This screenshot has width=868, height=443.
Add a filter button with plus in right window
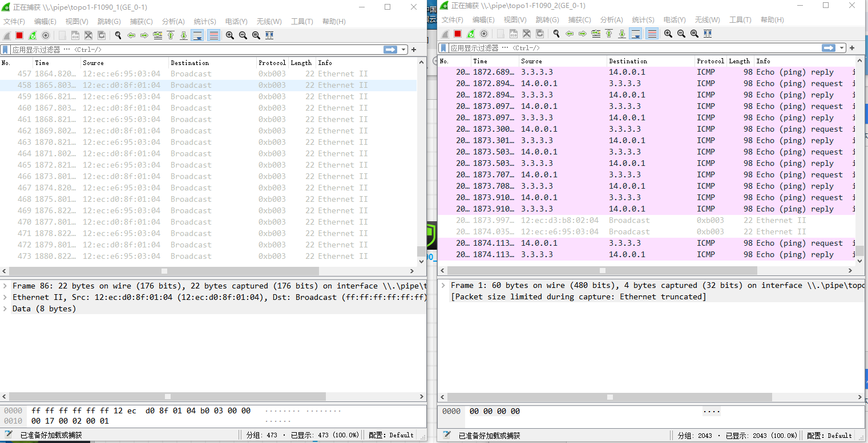[852, 48]
